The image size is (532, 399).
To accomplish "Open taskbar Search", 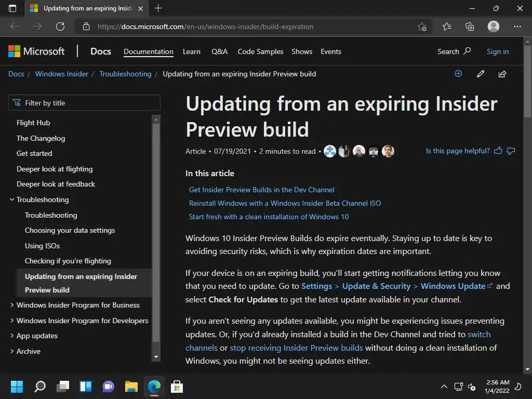I will pyautogui.click(x=40, y=387).
